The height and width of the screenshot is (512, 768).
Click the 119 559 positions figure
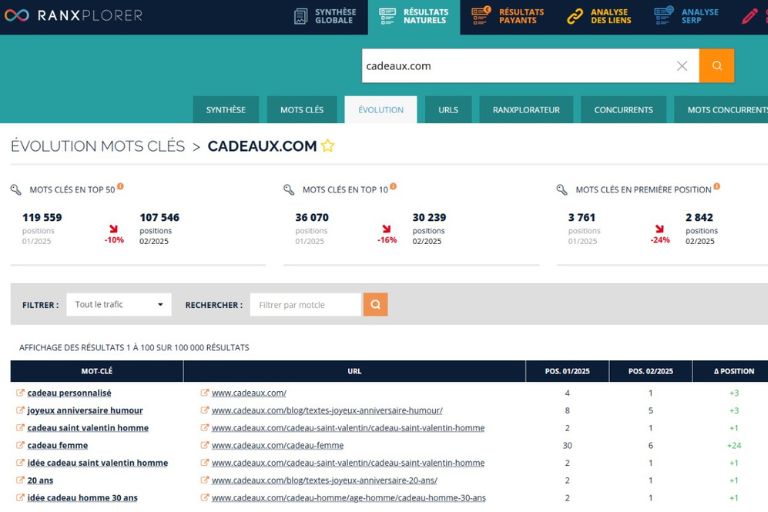click(x=42, y=217)
